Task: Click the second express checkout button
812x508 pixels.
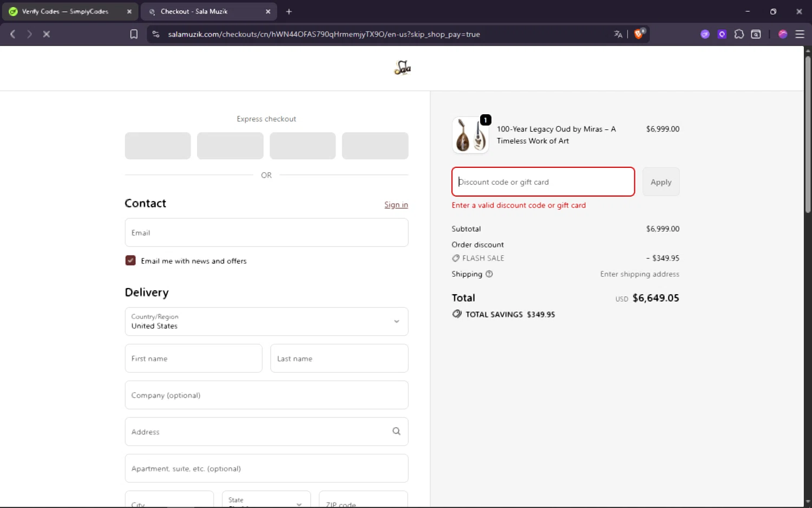Action: coord(230,146)
